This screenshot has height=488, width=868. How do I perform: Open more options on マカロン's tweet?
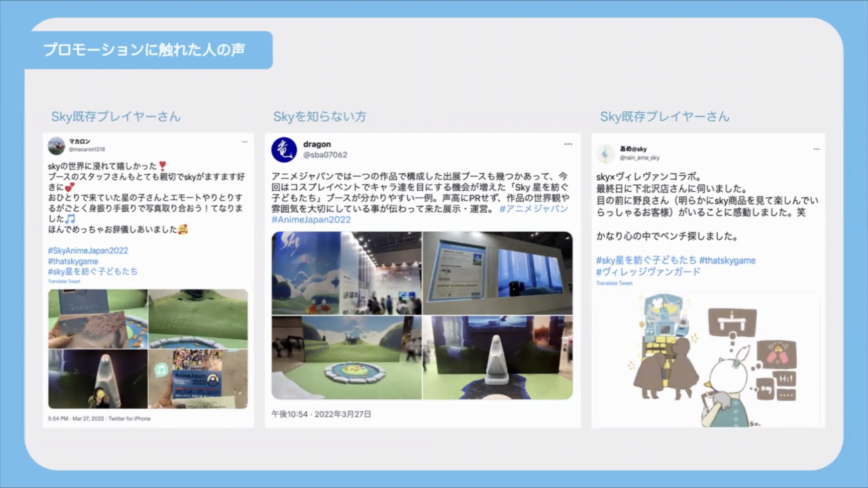pos(244,142)
